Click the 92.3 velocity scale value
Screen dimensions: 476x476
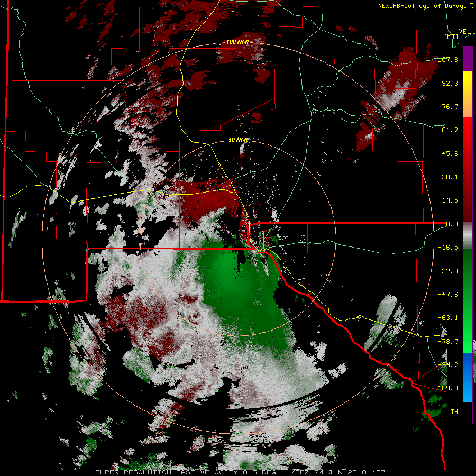point(450,83)
